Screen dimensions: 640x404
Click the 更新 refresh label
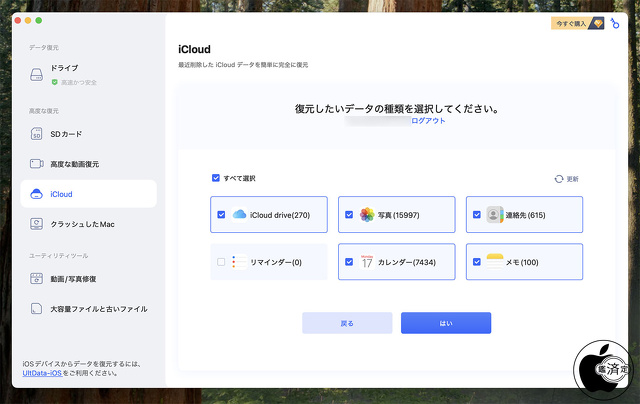point(572,179)
